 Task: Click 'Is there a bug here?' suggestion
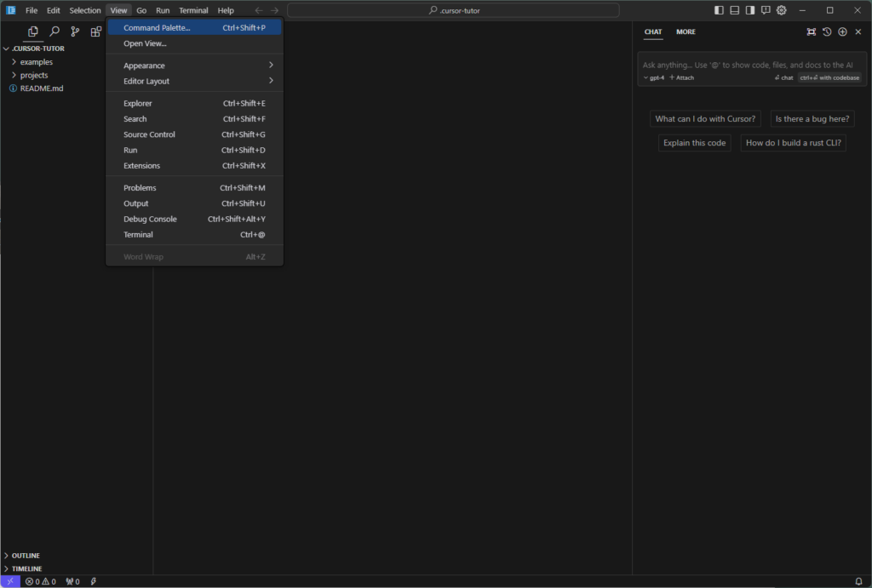coord(812,118)
